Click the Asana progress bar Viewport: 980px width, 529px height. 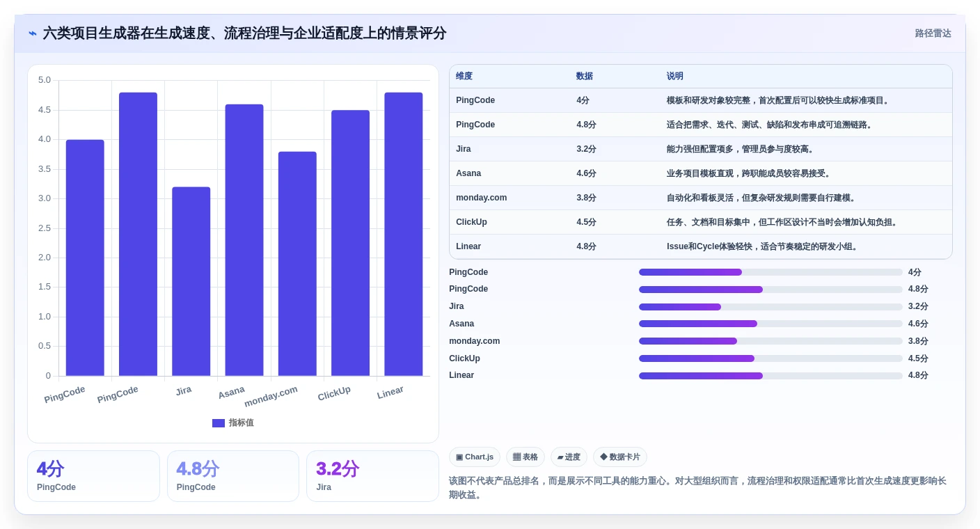click(770, 324)
